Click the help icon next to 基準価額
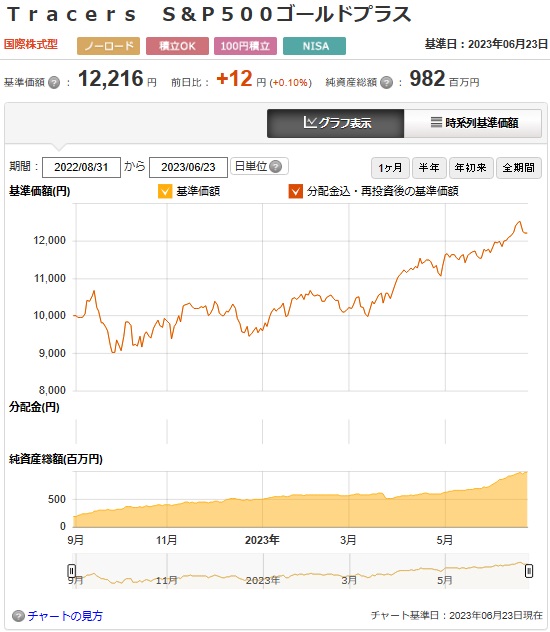 (54, 83)
